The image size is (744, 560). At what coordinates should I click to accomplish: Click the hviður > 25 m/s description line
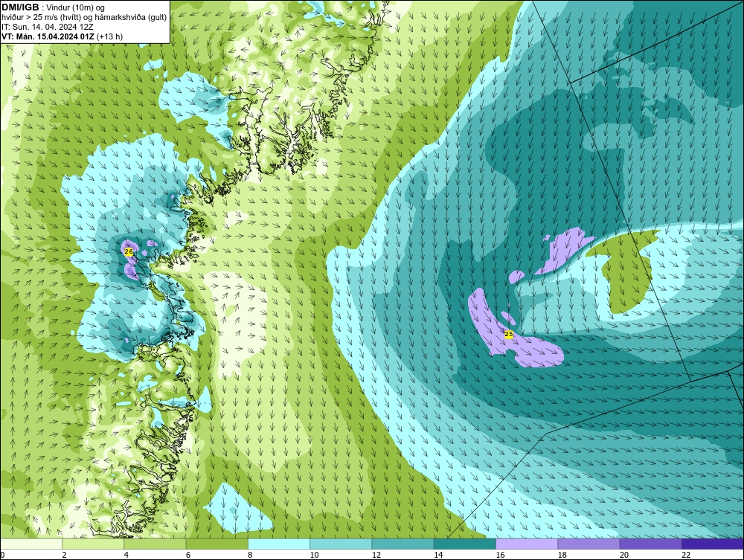coord(84,18)
